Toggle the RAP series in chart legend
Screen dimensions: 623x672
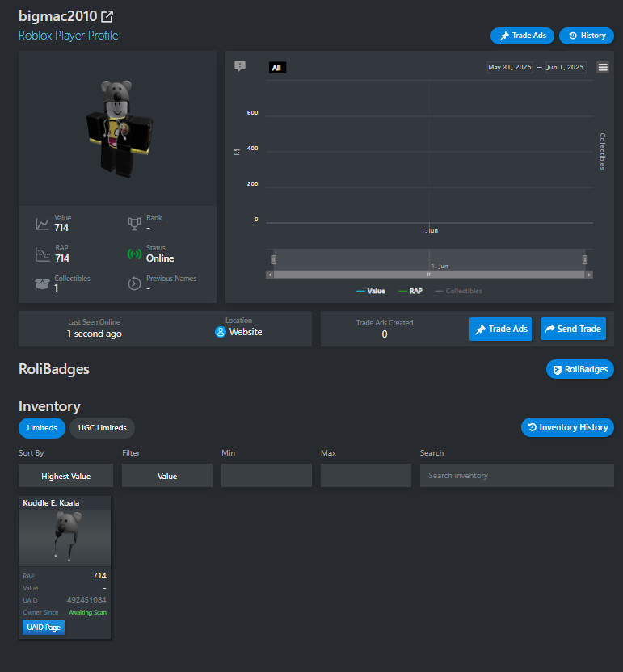coord(410,291)
